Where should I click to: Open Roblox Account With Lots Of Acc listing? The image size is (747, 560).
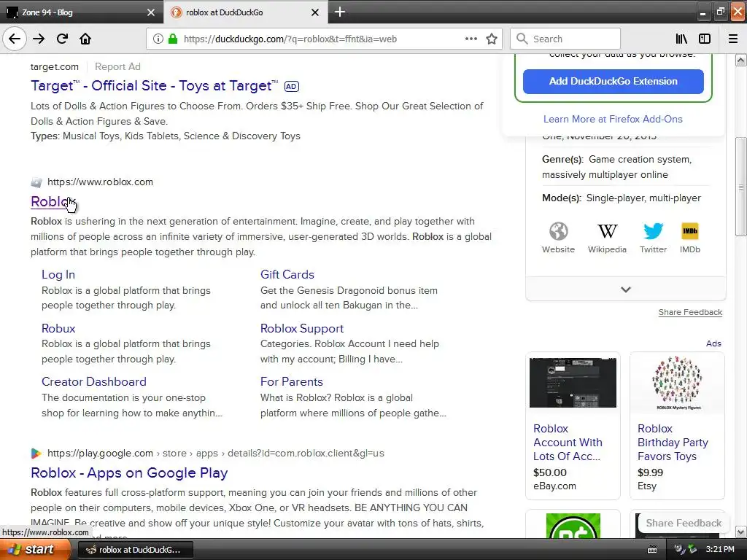point(568,443)
